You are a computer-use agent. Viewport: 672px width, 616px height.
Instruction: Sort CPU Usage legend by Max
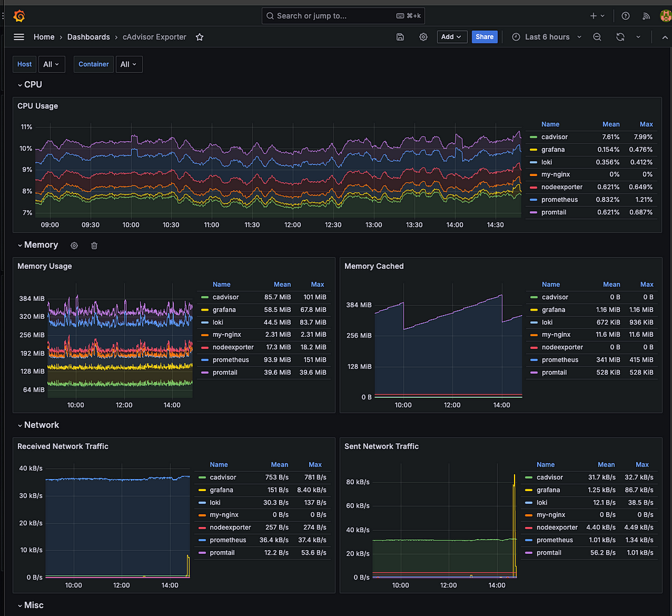pyautogui.click(x=646, y=124)
